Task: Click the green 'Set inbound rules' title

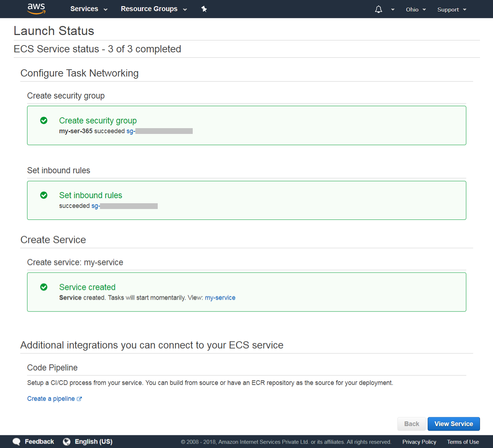Action: click(91, 195)
